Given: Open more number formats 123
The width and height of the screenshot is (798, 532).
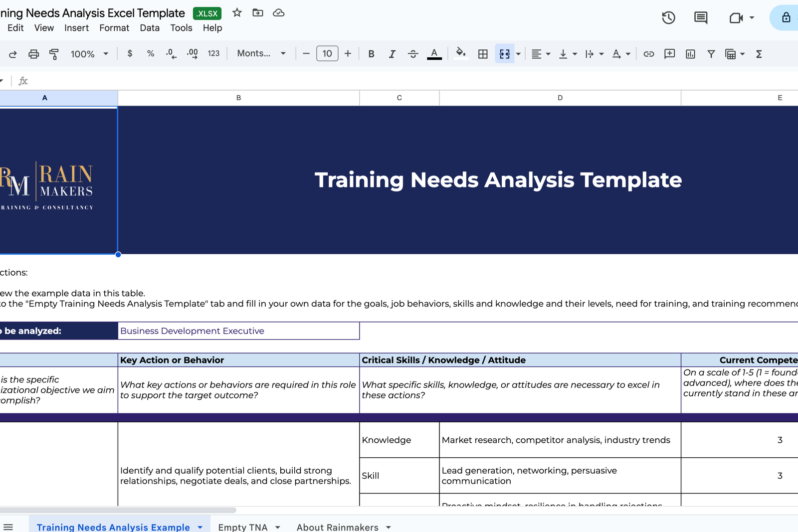Looking at the screenshot, I should click(213, 53).
